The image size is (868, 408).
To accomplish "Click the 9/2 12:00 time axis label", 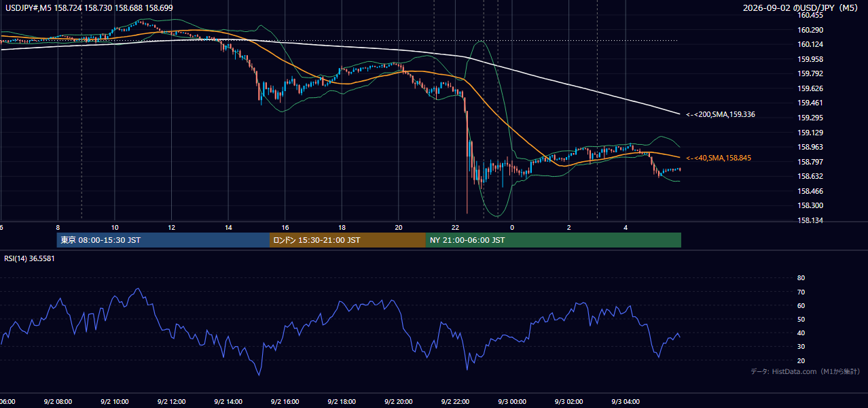I will coord(171,401).
